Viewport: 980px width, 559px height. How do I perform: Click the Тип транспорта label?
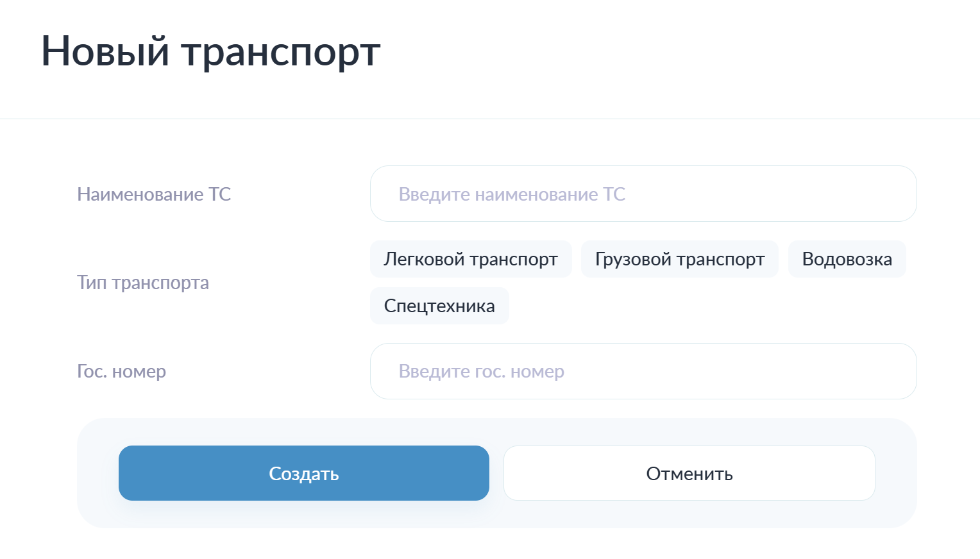pyautogui.click(x=143, y=283)
